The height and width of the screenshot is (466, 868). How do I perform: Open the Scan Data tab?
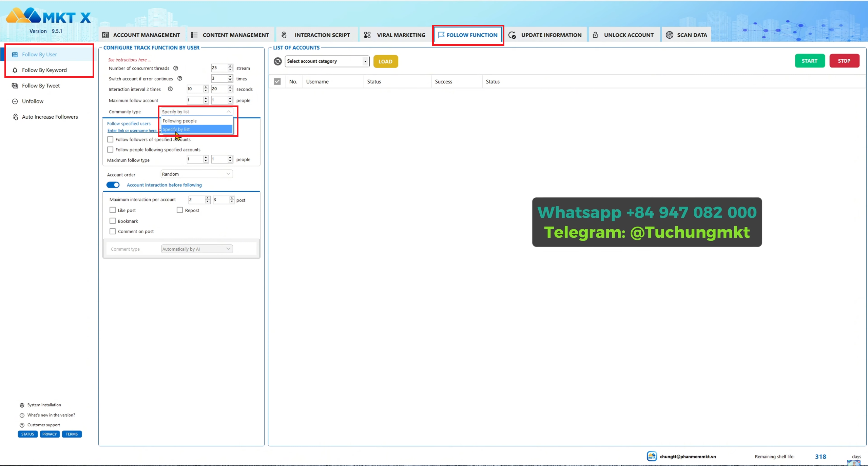[687, 35]
